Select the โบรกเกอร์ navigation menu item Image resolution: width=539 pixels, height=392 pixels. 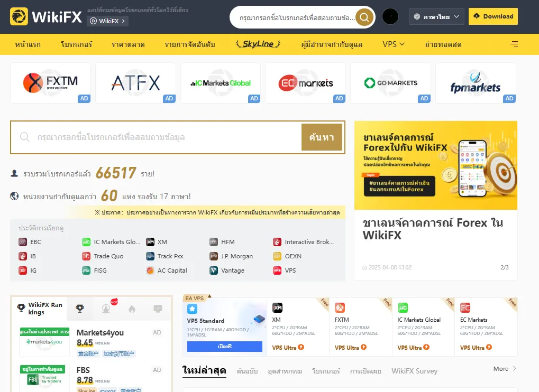tap(76, 44)
